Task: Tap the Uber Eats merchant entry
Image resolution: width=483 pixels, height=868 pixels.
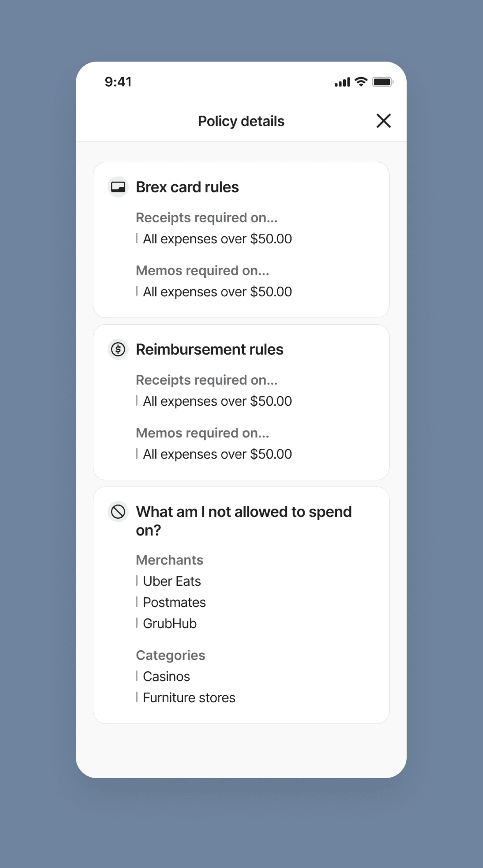Action: 172,581
